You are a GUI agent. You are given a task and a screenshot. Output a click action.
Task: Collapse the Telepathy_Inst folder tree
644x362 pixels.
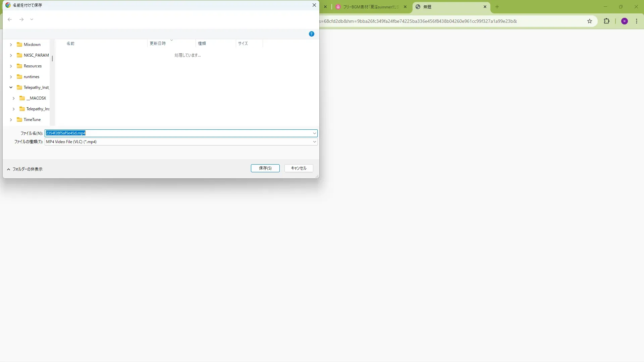(11, 87)
